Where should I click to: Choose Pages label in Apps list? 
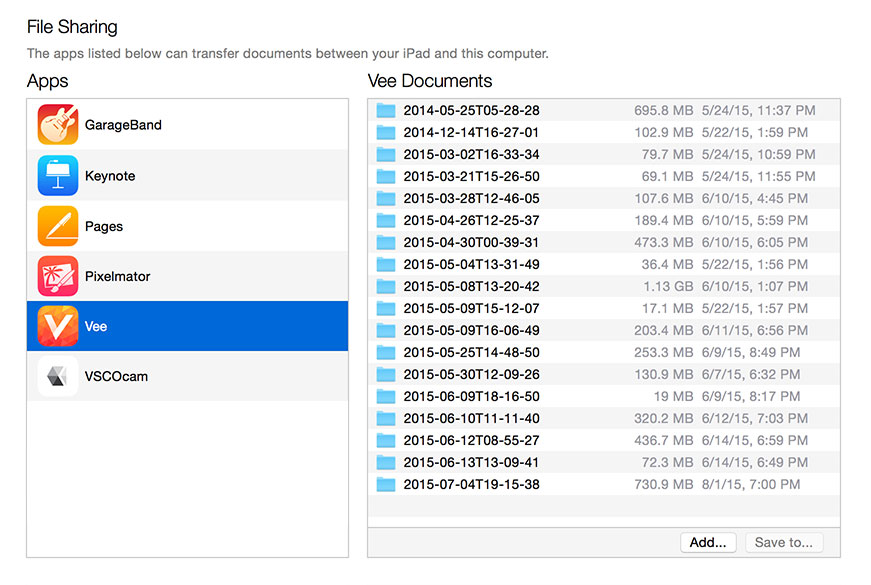[x=104, y=226]
